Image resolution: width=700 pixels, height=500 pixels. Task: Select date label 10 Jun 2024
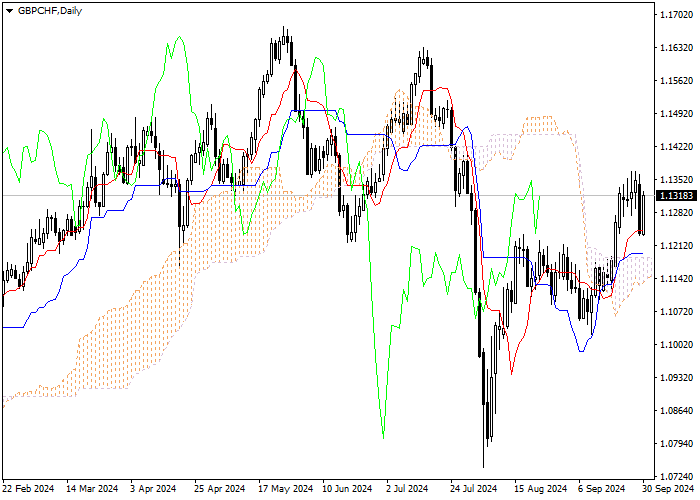click(x=347, y=489)
